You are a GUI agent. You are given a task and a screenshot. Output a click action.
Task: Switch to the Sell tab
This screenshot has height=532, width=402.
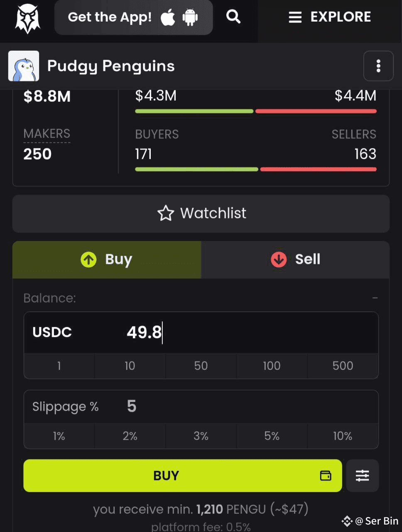[295, 260]
